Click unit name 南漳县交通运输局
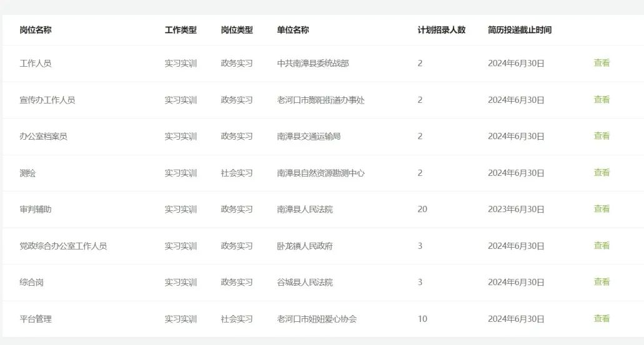Screen dimensions: 644x345 point(309,136)
